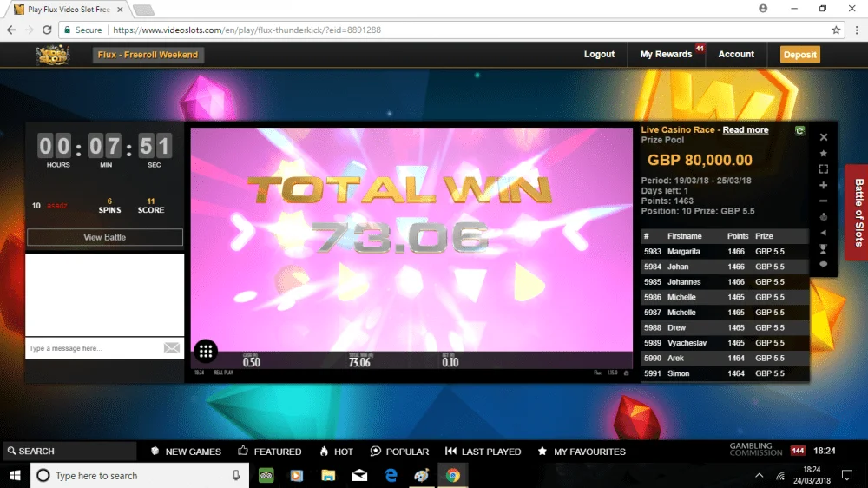
Task: Open TripAdvisor app from taskbar
Action: [x=266, y=475]
